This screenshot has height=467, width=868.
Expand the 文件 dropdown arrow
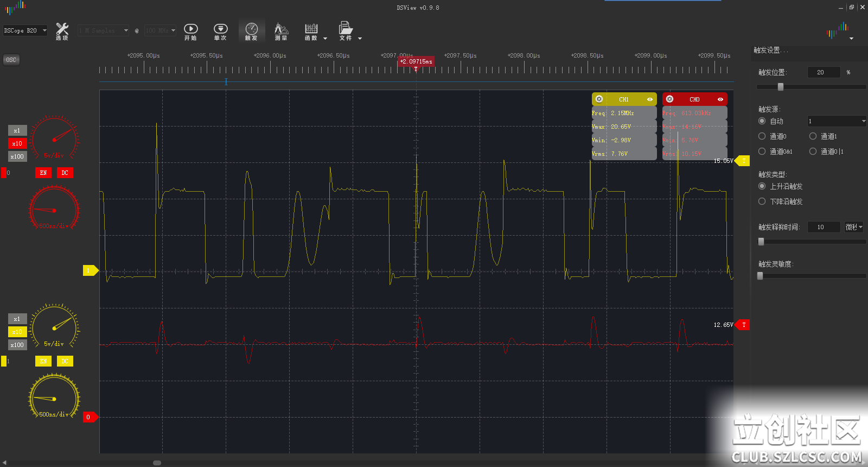coord(360,39)
